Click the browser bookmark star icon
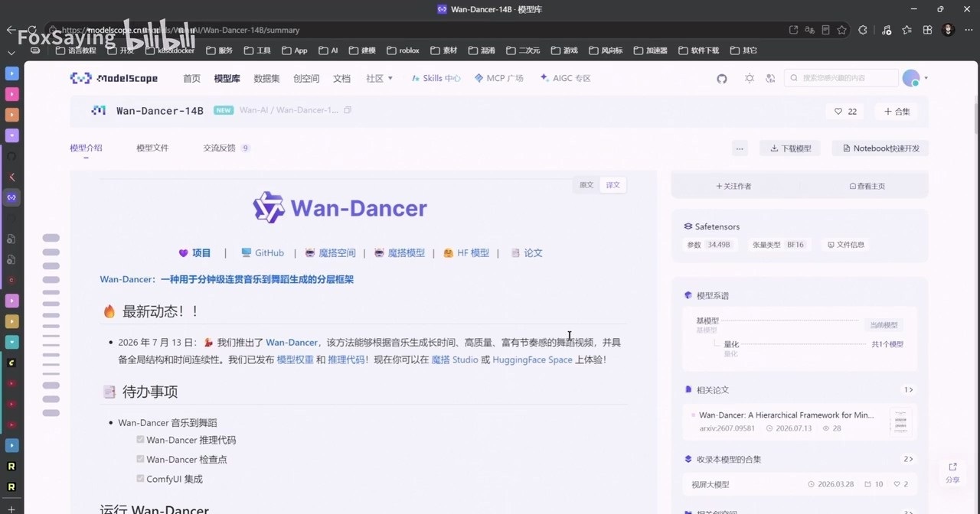Viewport: 980px width, 514px height. pos(842,30)
